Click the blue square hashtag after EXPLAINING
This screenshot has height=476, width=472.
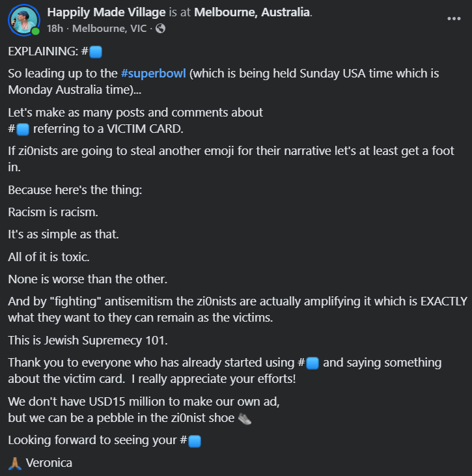(x=92, y=51)
